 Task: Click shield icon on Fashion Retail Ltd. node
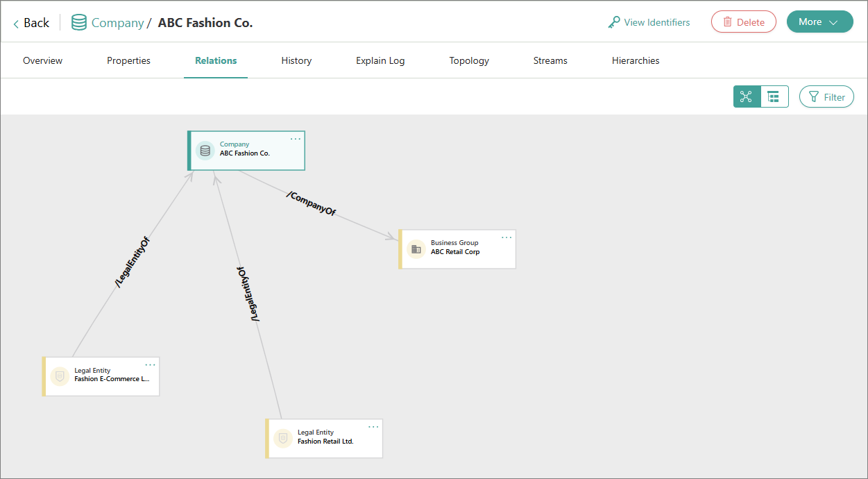[x=283, y=438]
